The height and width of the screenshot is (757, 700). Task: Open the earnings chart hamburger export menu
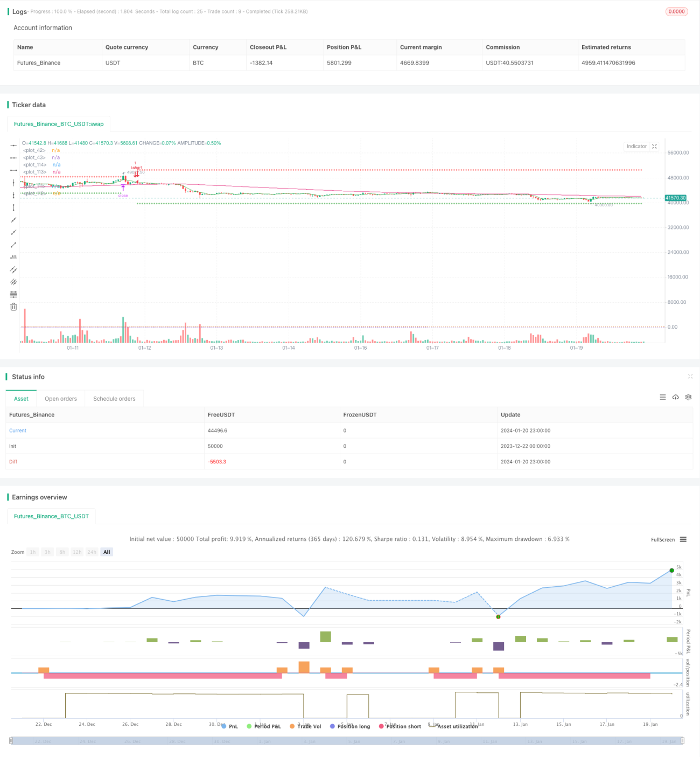tap(683, 539)
